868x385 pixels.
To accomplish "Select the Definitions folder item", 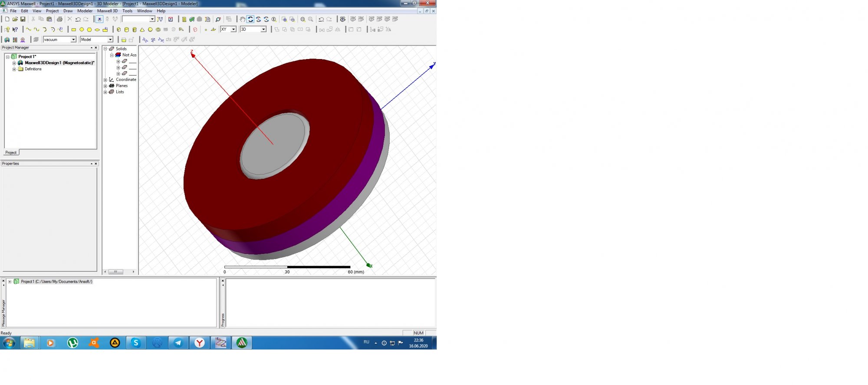I will click(x=33, y=69).
